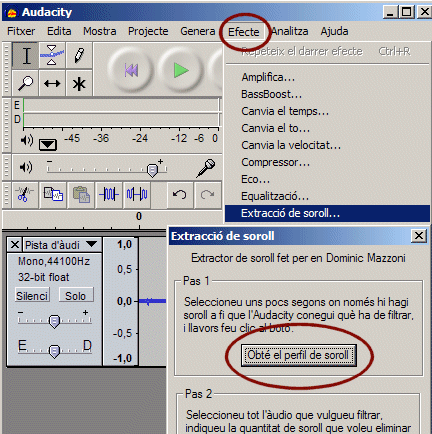Click the green Play button
432x434 pixels.
point(181,71)
